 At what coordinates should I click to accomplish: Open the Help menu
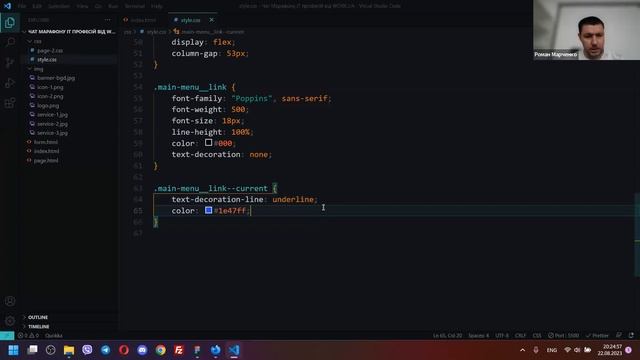(157, 6)
